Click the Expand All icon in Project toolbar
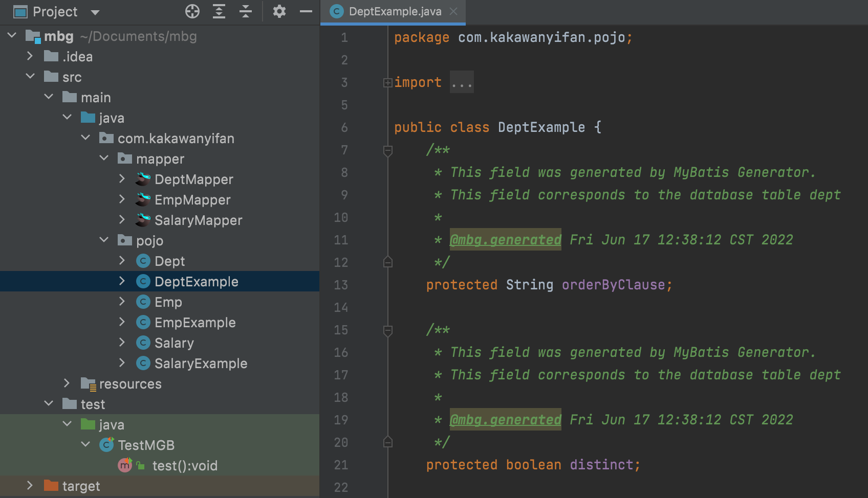This screenshot has height=498, width=868. 219,11
